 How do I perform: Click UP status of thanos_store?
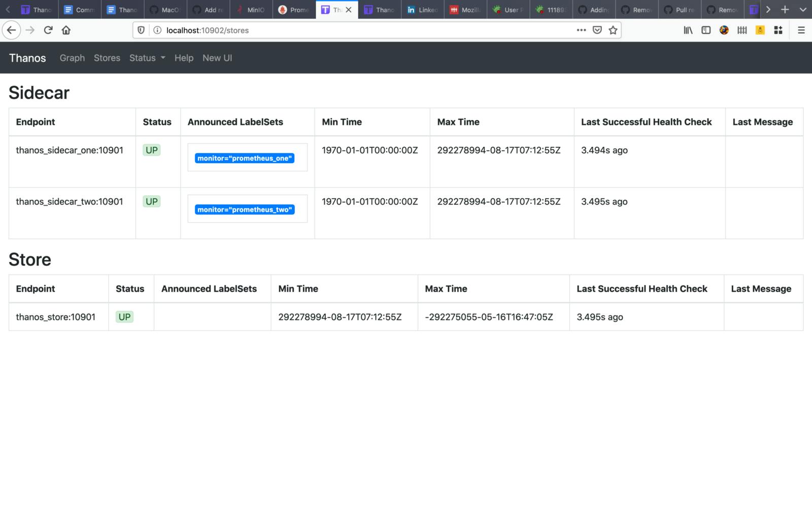click(124, 316)
